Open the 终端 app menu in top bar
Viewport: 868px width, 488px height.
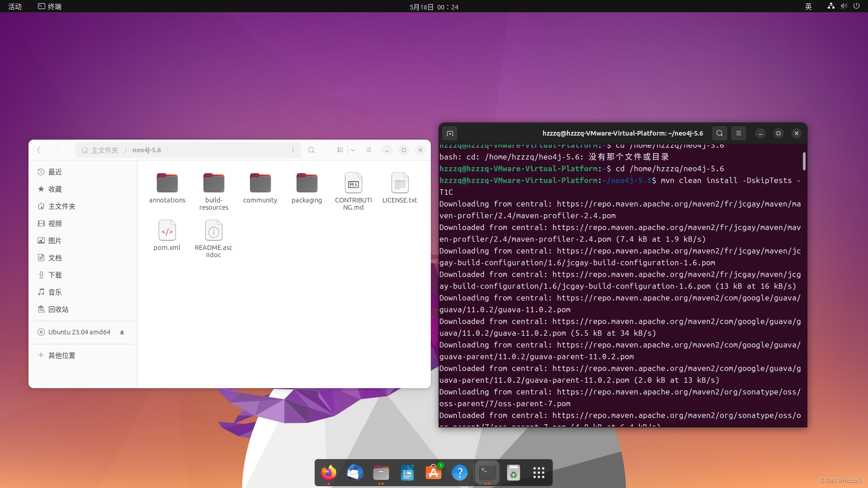50,6
